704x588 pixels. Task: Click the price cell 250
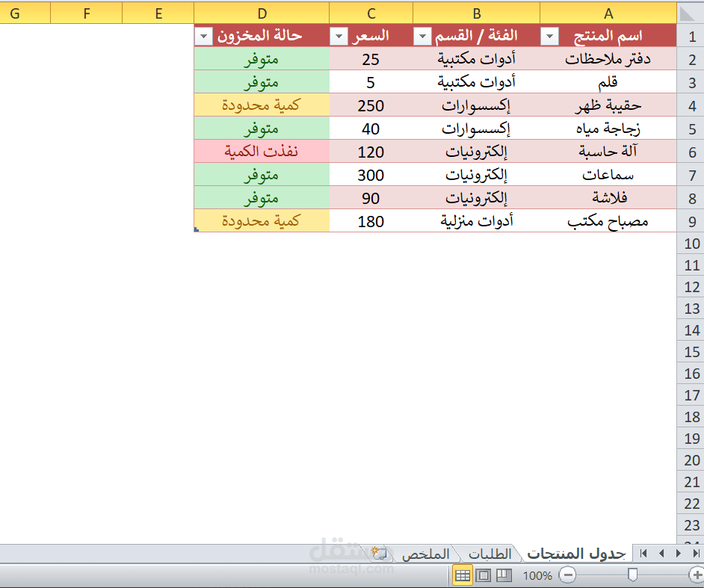click(x=371, y=105)
